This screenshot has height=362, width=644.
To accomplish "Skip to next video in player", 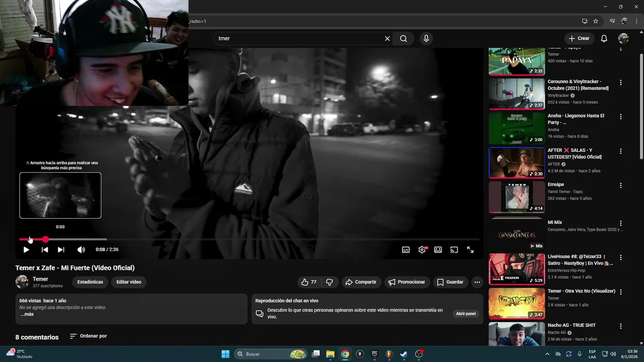I will tap(61, 250).
